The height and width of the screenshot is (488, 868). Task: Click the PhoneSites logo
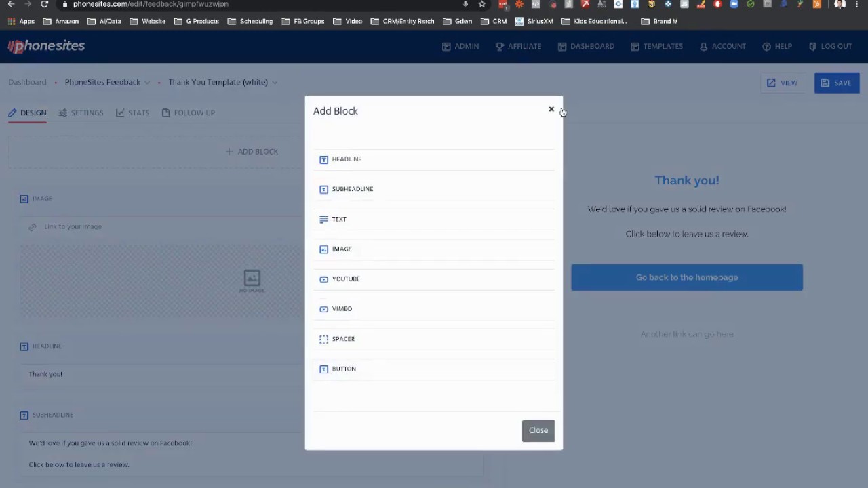(x=46, y=46)
